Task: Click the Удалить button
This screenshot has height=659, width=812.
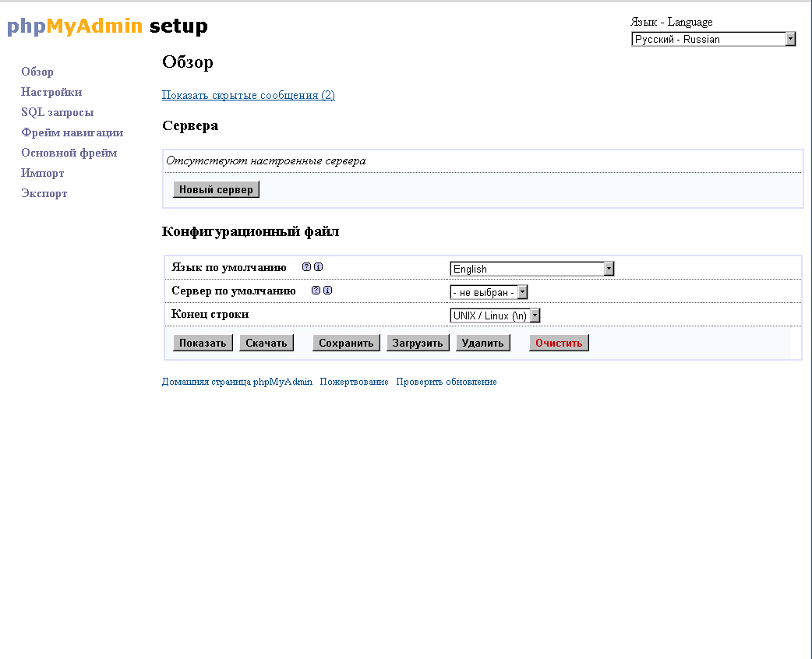Action: [482, 343]
